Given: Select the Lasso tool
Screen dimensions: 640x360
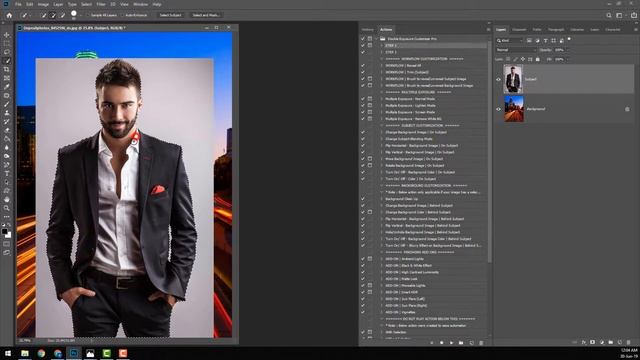Looking at the screenshot, I should tap(7, 52).
